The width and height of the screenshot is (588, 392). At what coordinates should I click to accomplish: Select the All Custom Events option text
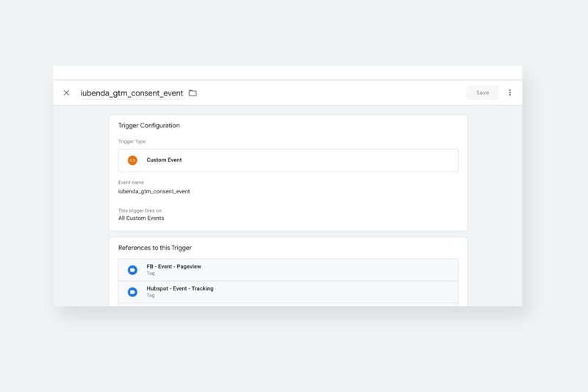coord(141,218)
